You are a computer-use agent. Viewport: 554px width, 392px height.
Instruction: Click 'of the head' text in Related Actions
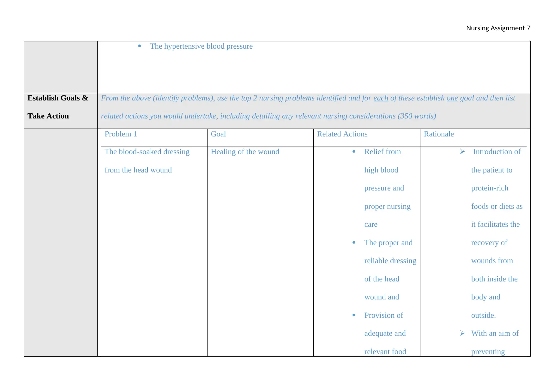(x=382, y=279)
